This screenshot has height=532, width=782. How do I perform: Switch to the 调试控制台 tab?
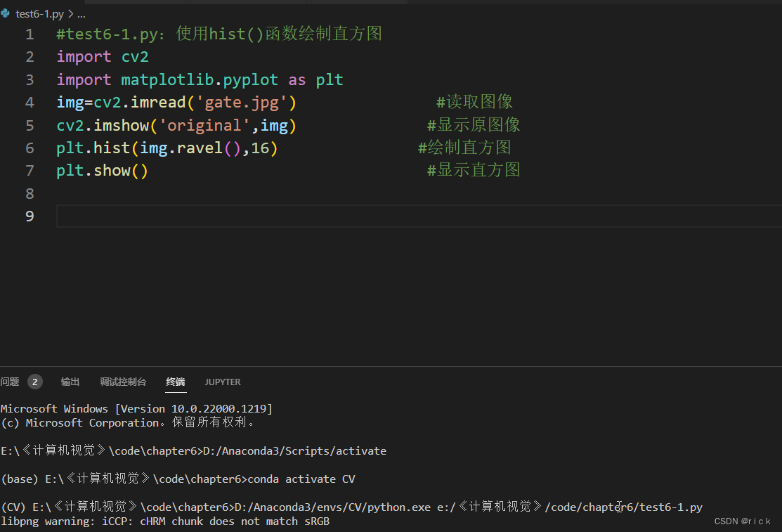pos(123,382)
